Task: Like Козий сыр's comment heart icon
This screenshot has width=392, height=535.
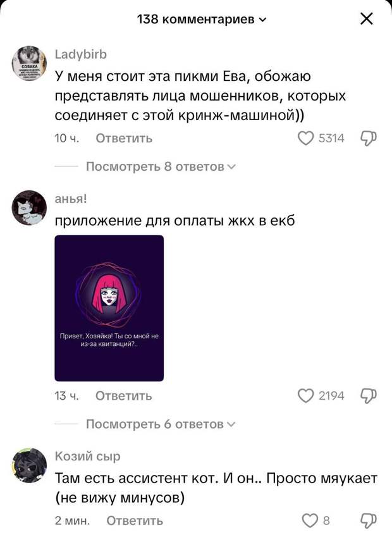Action: 310,520
